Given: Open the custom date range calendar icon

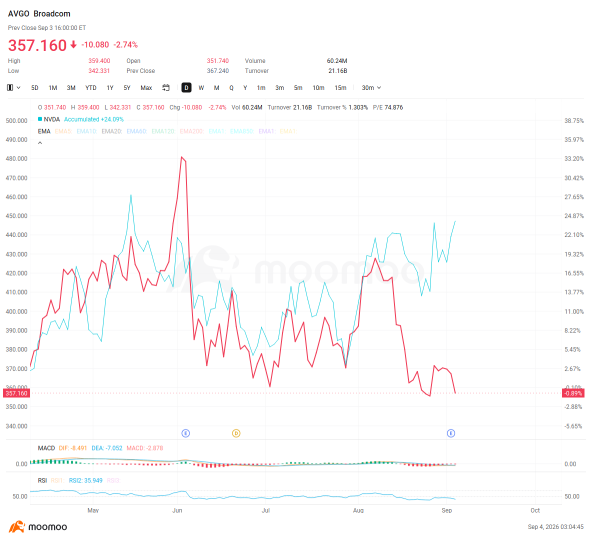Looking at the screenshot, I should (166, 88).
